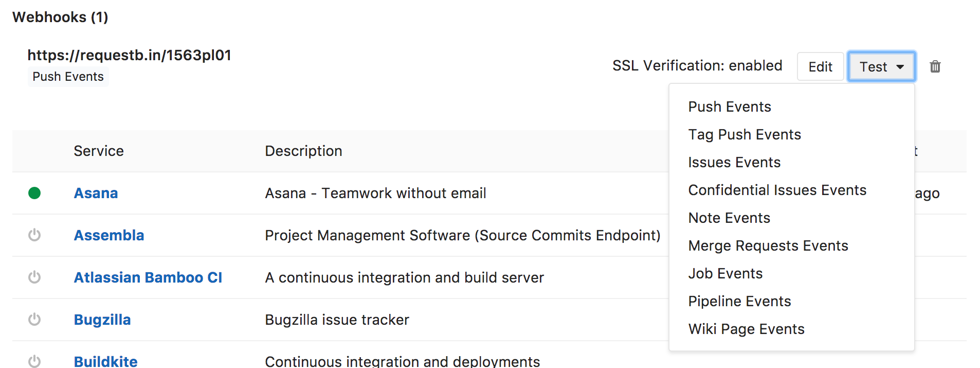The height and width of the screenshot is (368, 980).
Task: Open the Test dropdown button
Action: pyautogui.click(x=881, y=66)
